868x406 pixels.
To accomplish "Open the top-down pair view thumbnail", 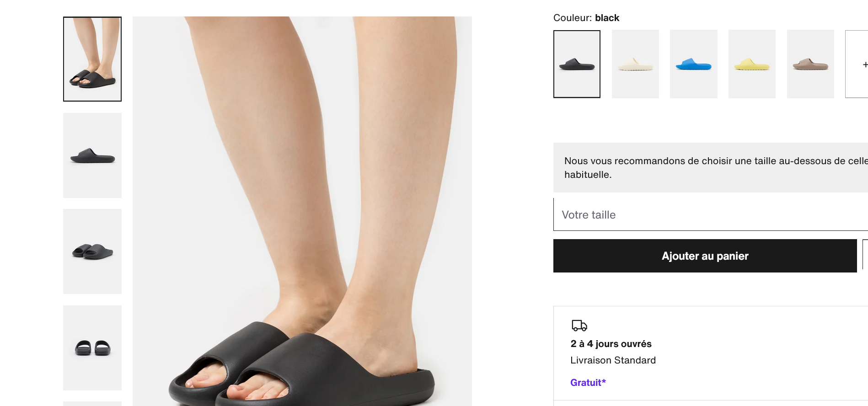I will pos(92,348).
